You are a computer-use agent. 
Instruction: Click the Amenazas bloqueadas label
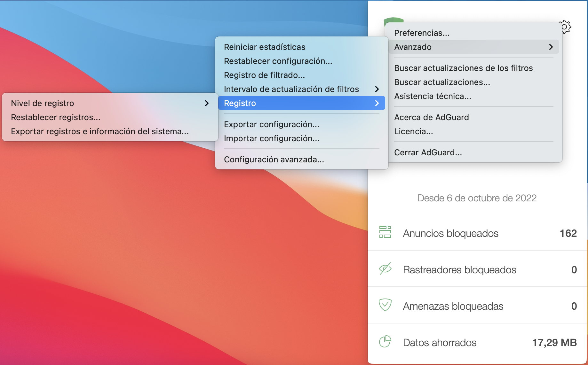point(453,306)
